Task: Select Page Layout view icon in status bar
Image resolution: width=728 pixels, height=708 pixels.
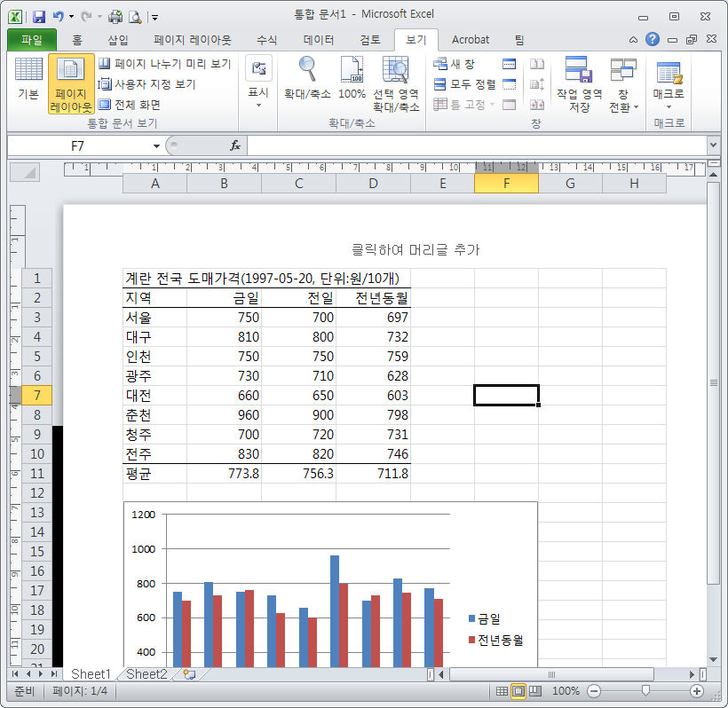Action: coord(518,691)
